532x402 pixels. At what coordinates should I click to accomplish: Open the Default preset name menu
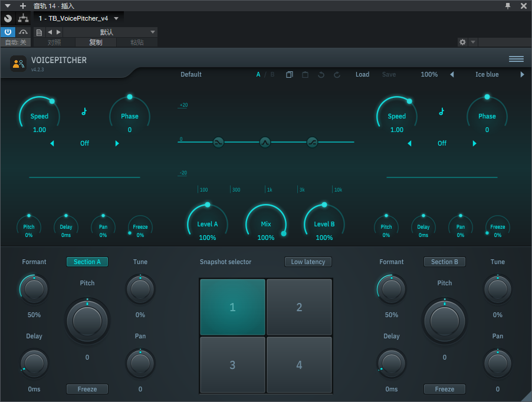[191, 75]
